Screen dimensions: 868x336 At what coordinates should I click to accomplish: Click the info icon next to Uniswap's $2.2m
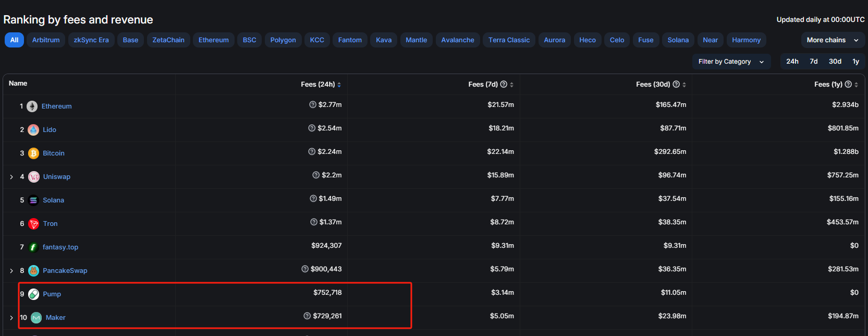(316, 175)
